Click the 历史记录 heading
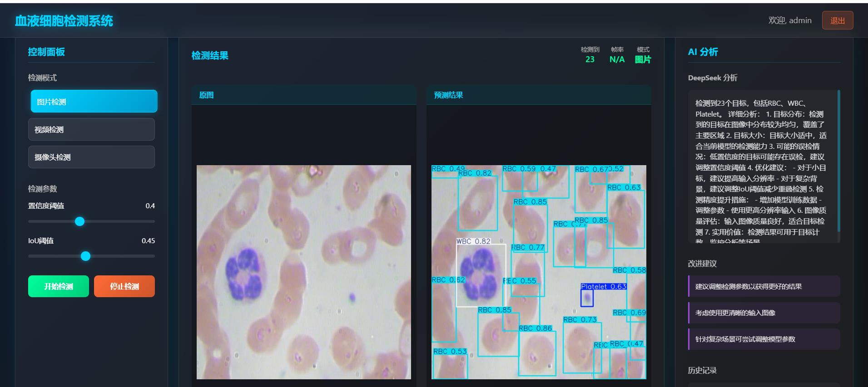868x387 pixels. (x=702, y=370)
